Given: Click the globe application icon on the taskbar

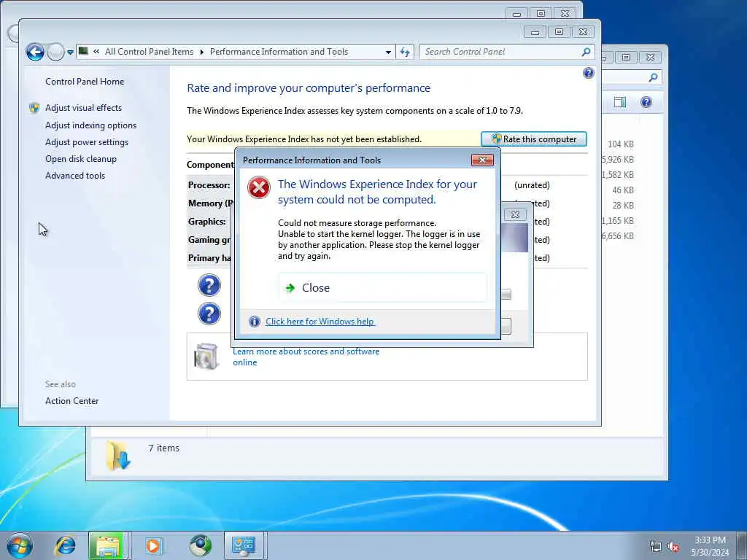Looking at the screenshot, I should (200, 545).
